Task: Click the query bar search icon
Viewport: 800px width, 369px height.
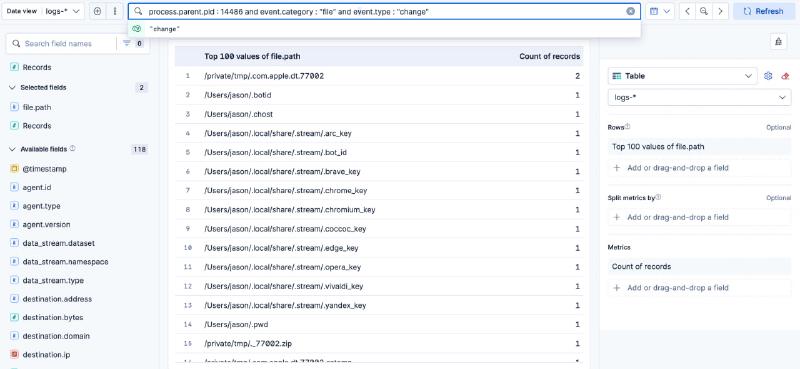Action: [138, 11]
